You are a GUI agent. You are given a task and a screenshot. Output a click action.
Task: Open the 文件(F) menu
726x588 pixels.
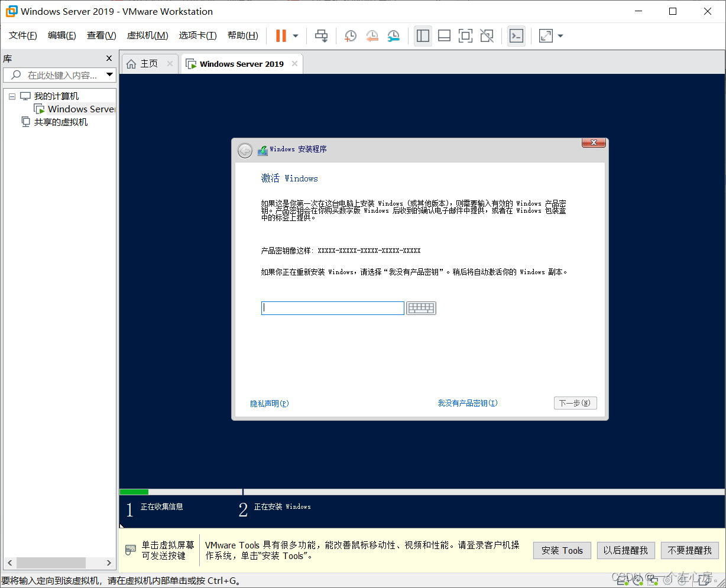click(x=23, y=35)
